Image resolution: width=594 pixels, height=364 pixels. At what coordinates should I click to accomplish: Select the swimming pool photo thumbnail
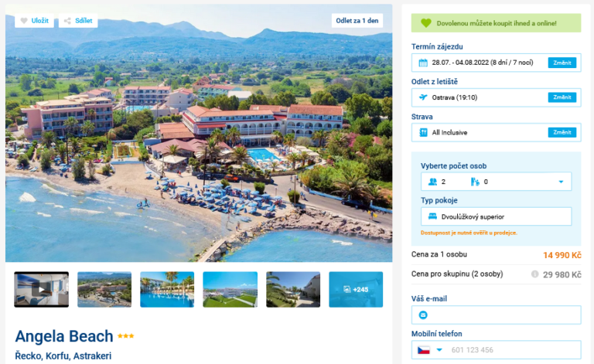tap(167, 290)
